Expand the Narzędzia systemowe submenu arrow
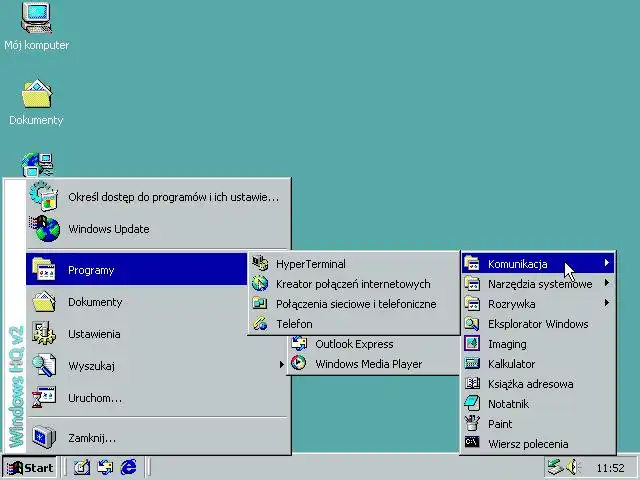 [607, 283]
